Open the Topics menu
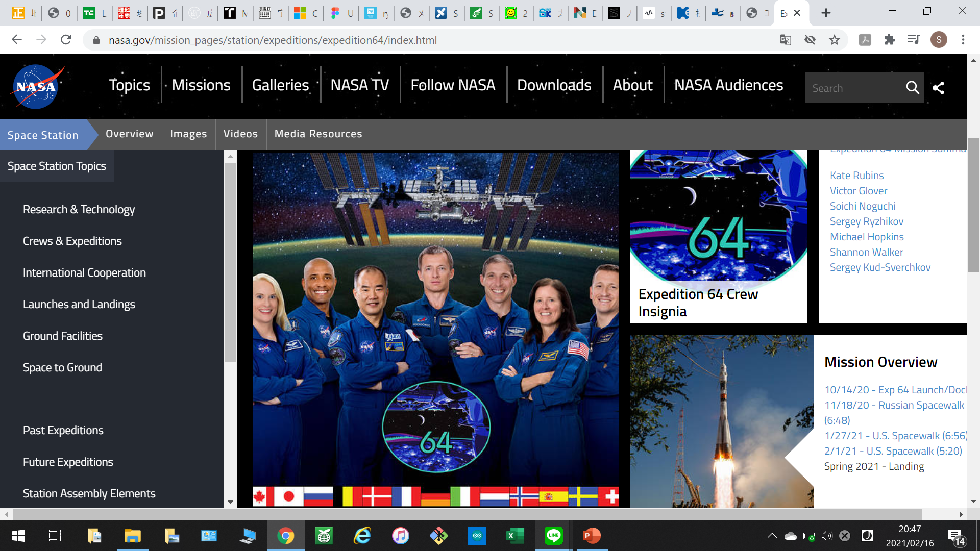The width and height of the screenshot is (980, 551). (130, 85)
